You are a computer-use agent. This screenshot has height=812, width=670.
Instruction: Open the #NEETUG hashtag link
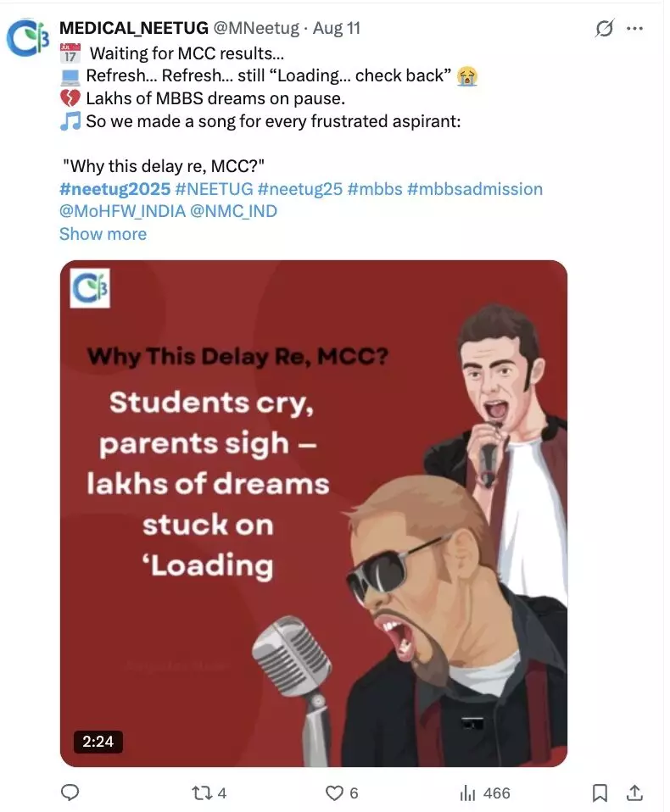[214, 189]
